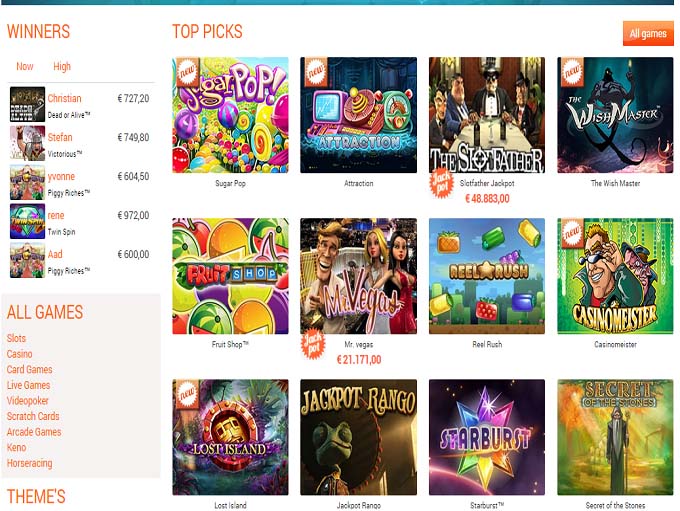Click yvonne's Piggy Riches game icon
680x511 pixels.
(x=27, y=182)
